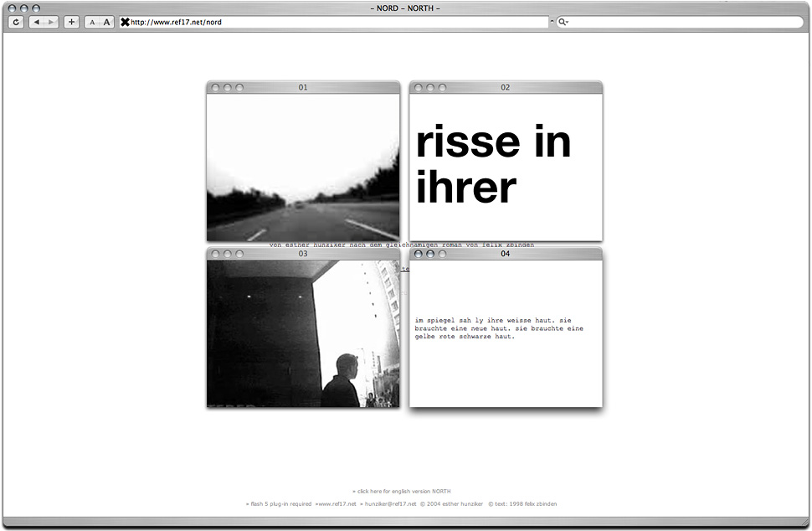Click the site icon beside the URL
The width and height of the screenshot is (812, 531).
pyautogui.click(x=125, y=22)
